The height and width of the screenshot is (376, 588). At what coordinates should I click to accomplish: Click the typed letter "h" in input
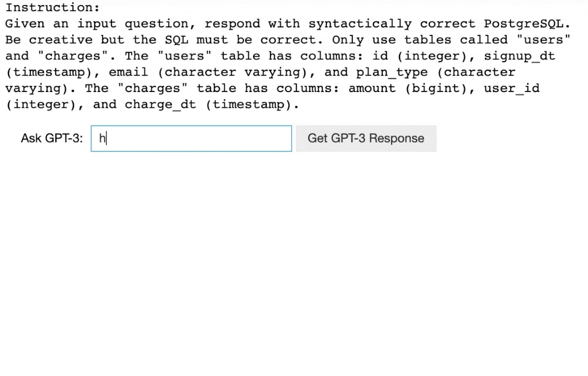click(102, 139)
